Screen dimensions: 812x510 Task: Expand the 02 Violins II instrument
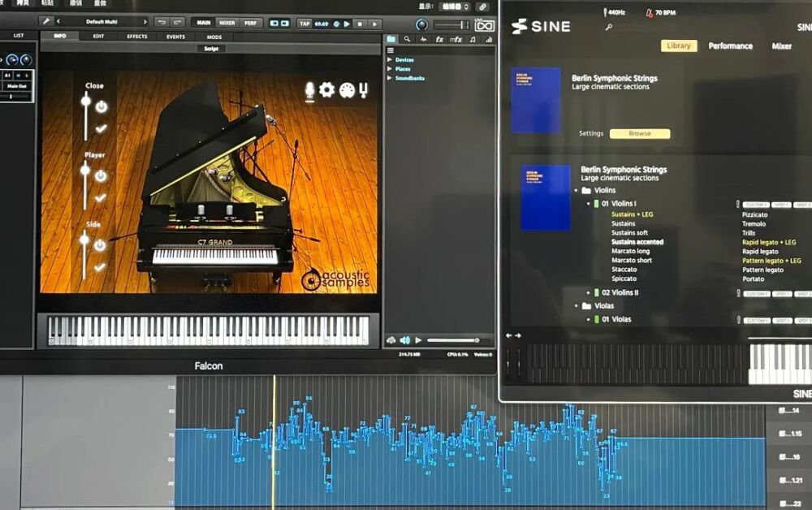tap(590, 292)
